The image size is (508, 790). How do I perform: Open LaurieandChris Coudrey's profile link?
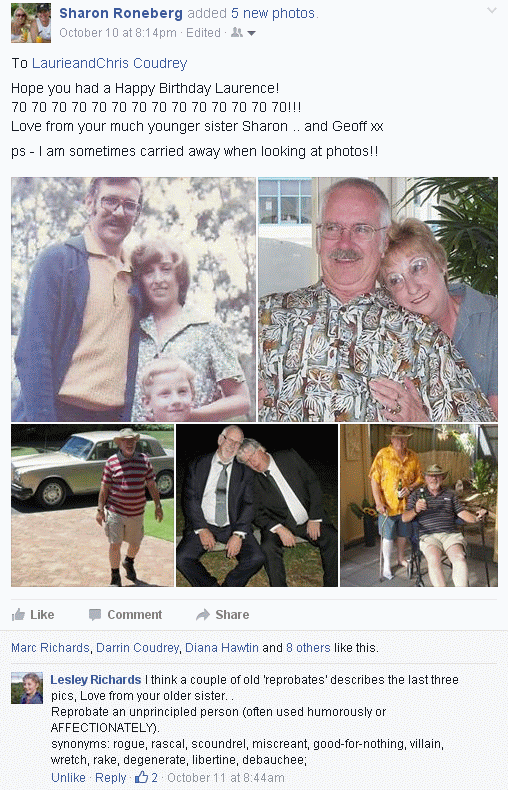click(109, 63)
